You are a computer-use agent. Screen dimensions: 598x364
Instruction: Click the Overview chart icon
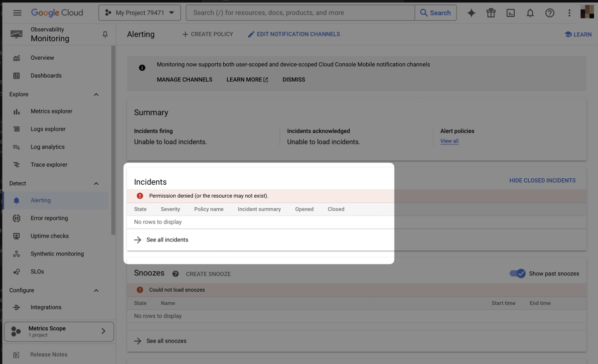tap(16, 58)
